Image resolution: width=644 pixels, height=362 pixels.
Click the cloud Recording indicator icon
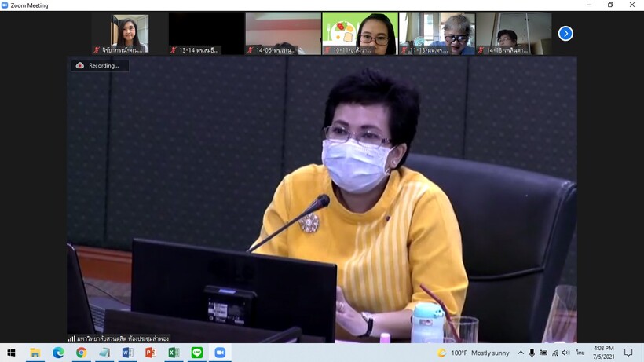[80, 66]
